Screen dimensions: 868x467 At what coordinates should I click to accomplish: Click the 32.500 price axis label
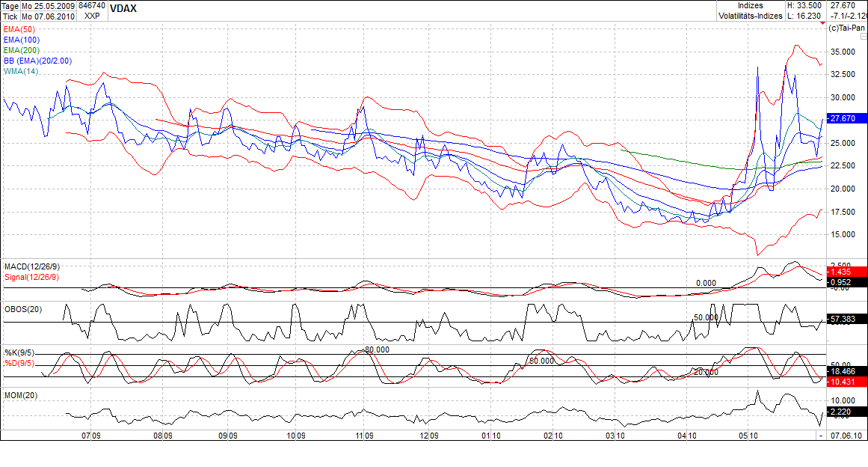[843, 74]
